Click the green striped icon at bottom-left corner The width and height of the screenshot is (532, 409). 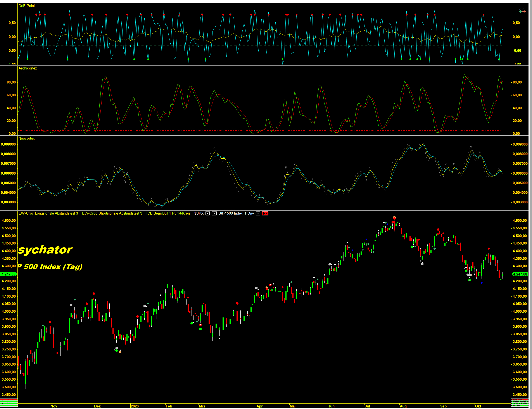[9, 403]
